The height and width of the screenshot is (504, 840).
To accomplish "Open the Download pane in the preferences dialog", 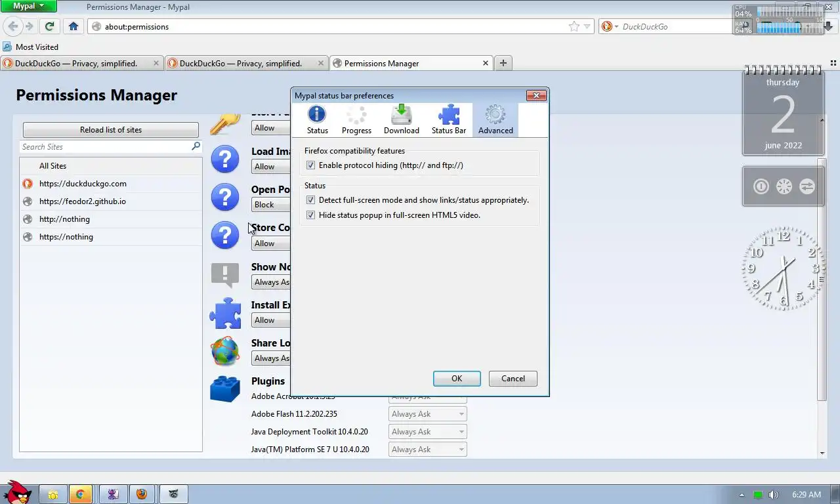I will tap(401, 120).
